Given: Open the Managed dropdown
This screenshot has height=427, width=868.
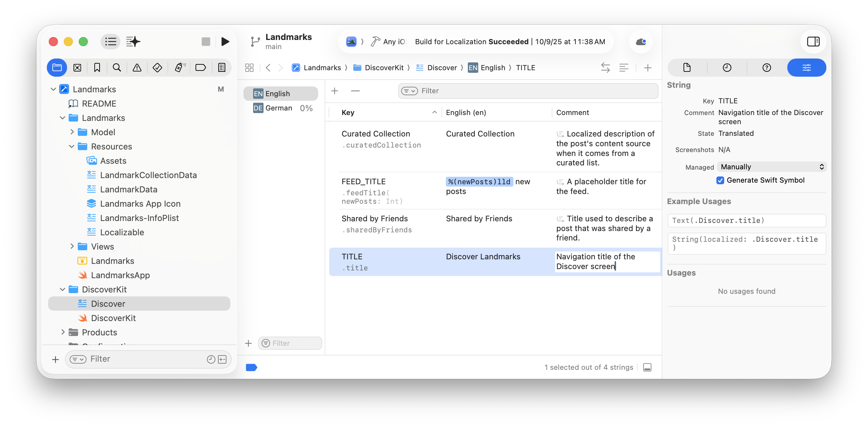Looking at the screenshot, I should pyautogui.click(x=772, y=167).
